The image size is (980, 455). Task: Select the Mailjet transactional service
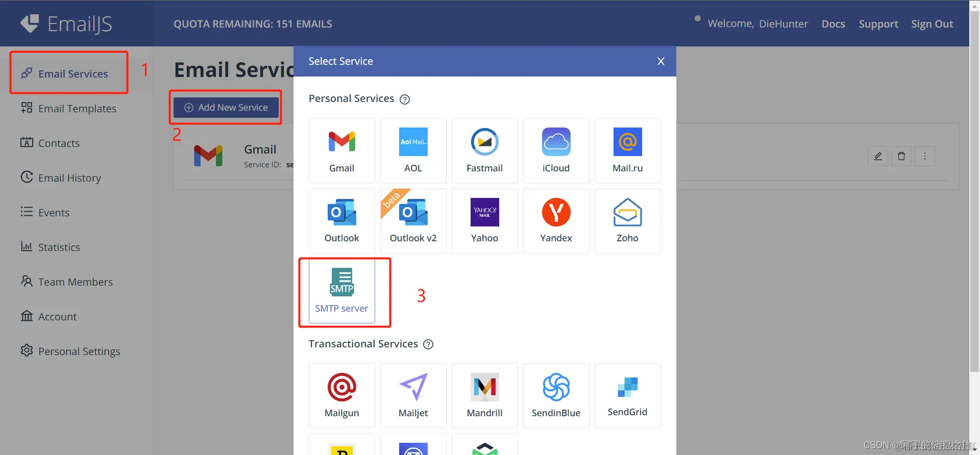click(413, 395)
